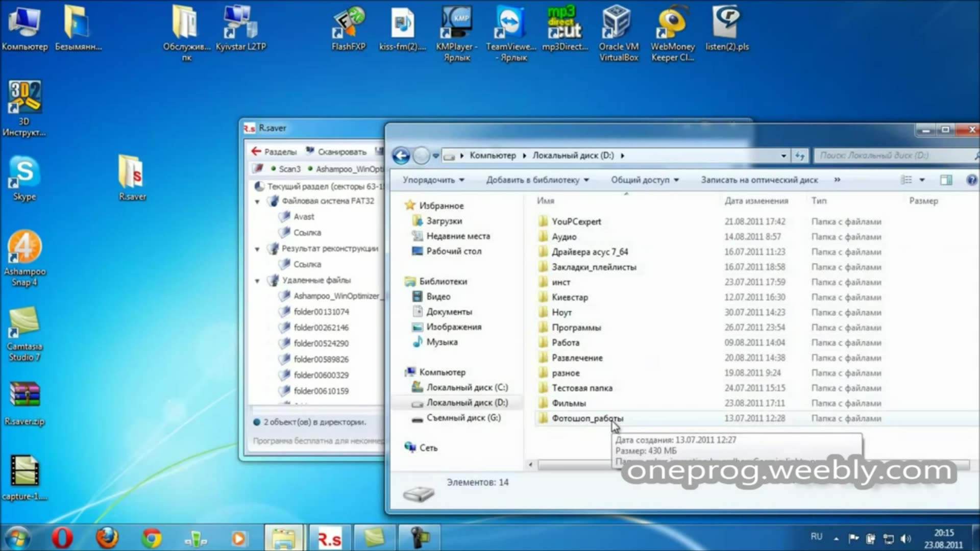Open the Упорядочить dropdown menu

click(x=433, y=180)
